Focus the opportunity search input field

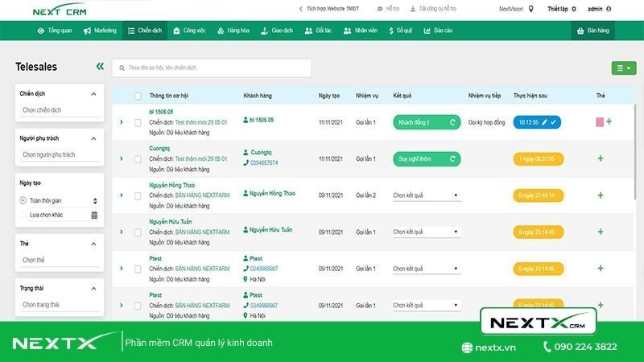tap(212, 68)
